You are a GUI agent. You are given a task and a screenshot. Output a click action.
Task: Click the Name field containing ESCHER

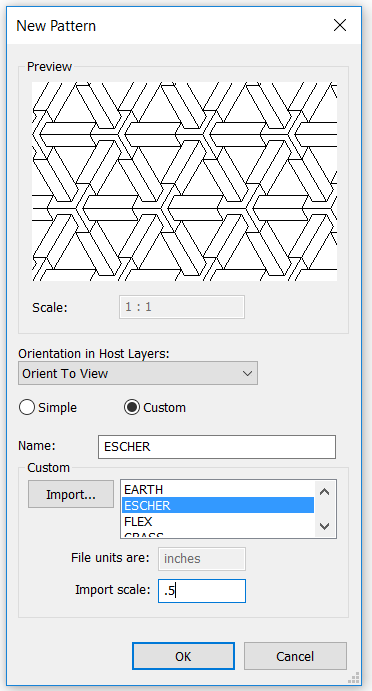coord(217,447)
